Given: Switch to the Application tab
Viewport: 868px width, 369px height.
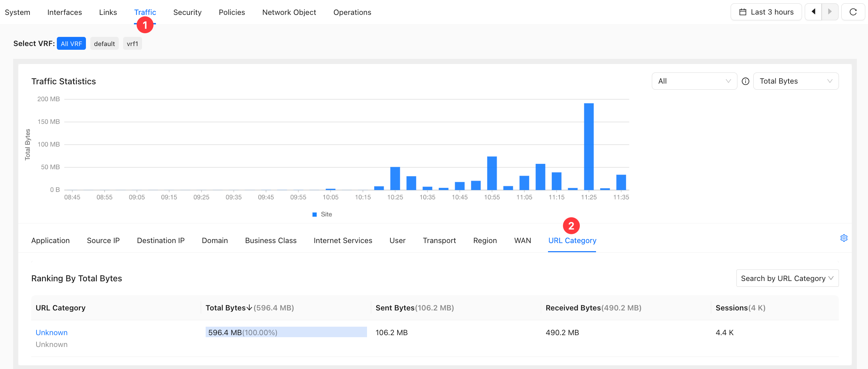Looking at the screenshot, I should (50, 240).
